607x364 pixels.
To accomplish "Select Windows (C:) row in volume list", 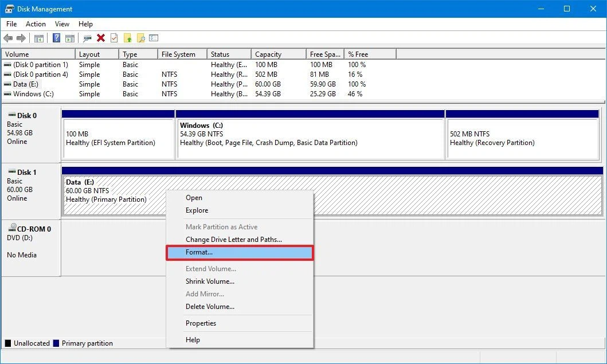I will click(x=33, y=94).
